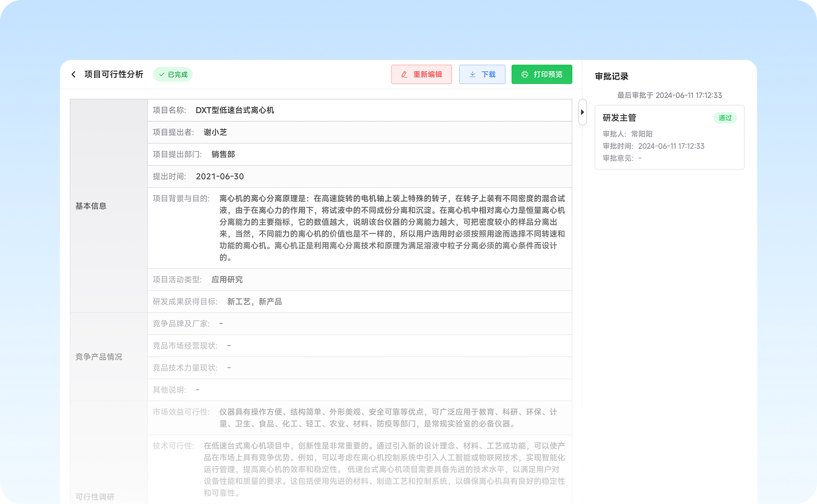The height and width of the screenshot is (504, 817).
Task: Click the 基本信息 section label
Action: pyautogui.click(x=91, y=205)
